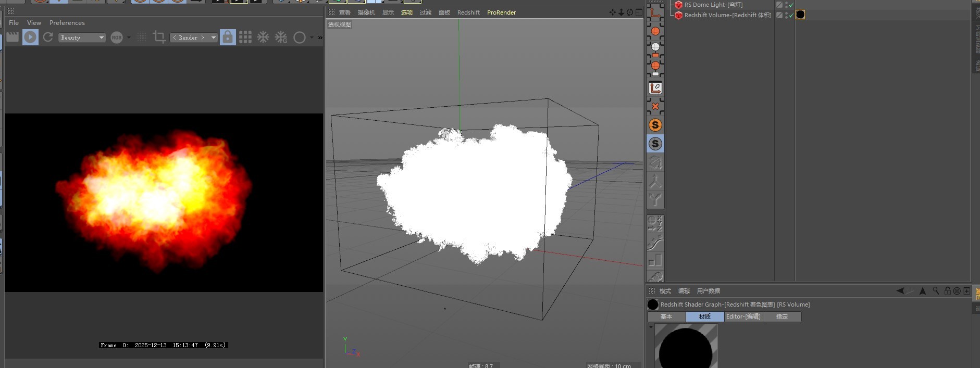Click the 3x3 grid bucket icon

[x=245, y=37]
